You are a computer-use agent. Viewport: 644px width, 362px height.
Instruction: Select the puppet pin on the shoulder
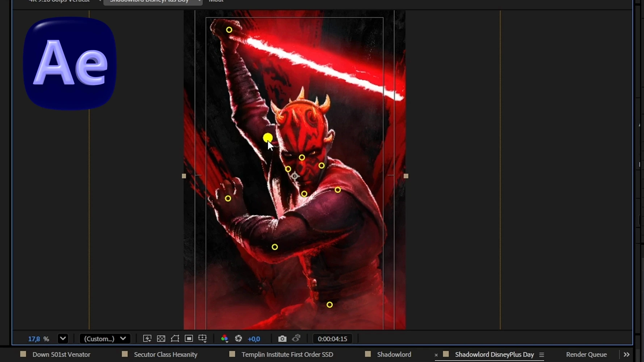pos(338,190)
